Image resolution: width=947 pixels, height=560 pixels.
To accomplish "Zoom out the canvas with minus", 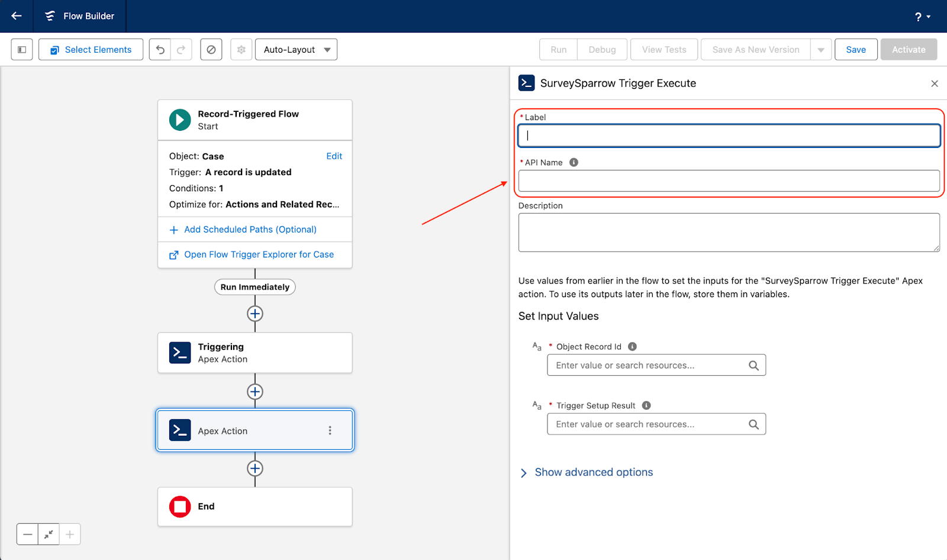I will (27, 535).
